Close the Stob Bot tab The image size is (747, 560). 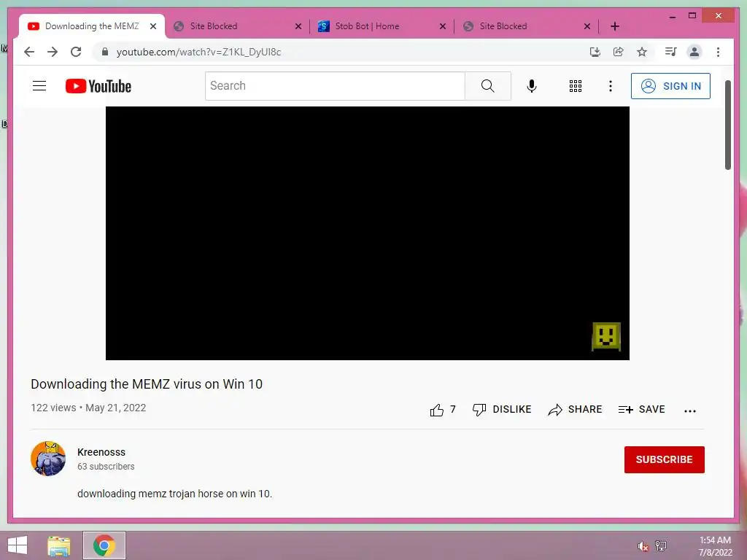(x=443, y=26)
